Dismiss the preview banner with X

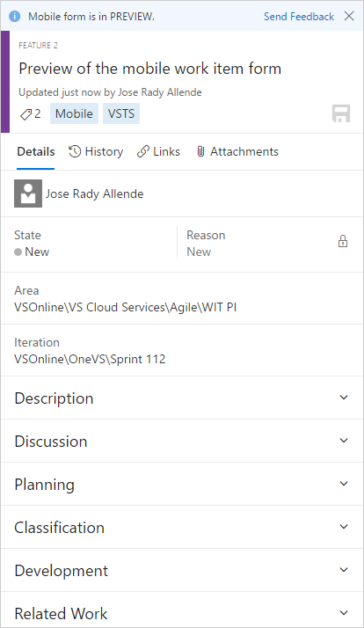(349, 16)
